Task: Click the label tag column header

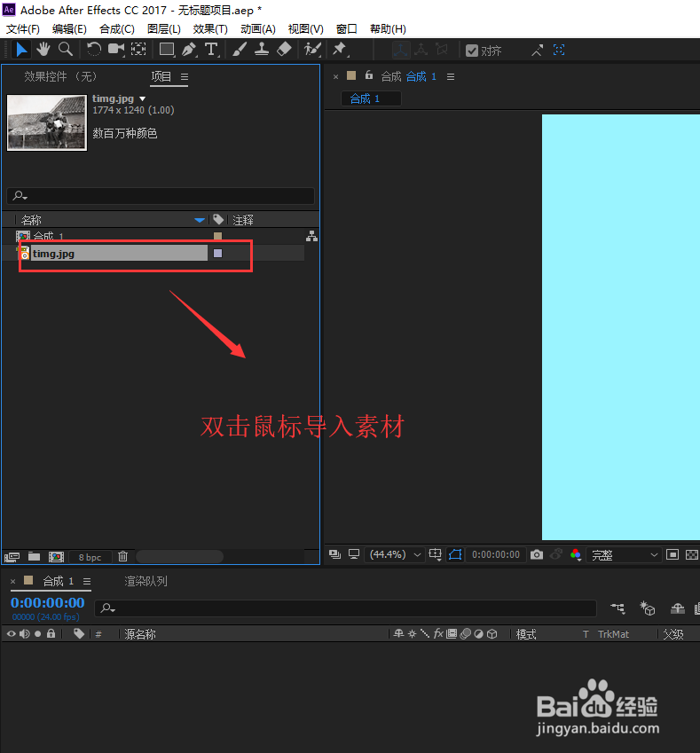Action: coord(218,220)
